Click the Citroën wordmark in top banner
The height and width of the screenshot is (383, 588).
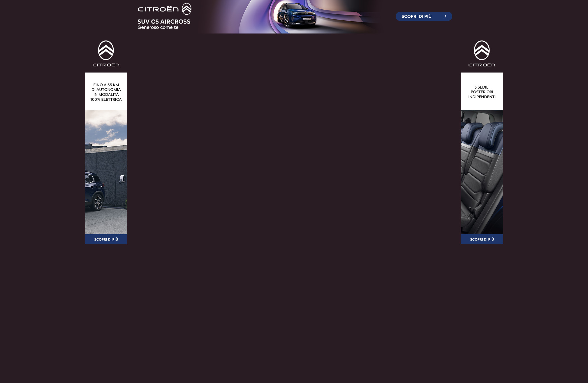pyautogui.click(x=158, y=9)
